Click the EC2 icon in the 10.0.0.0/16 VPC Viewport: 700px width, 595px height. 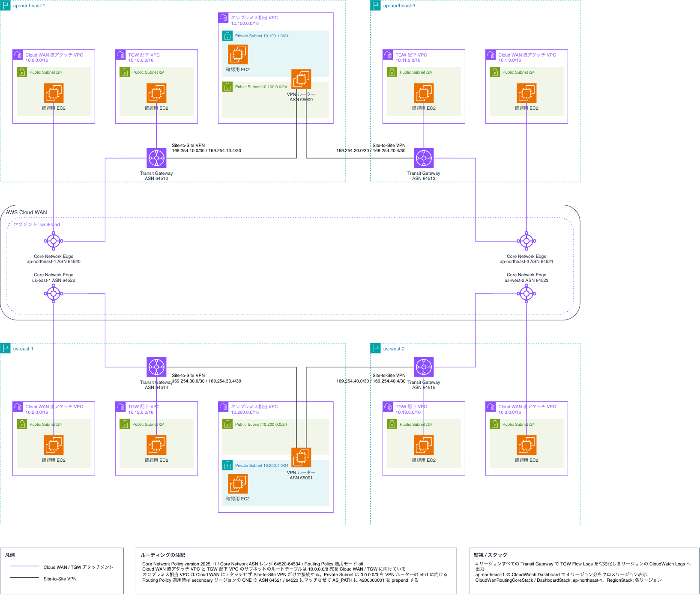click(x=54, y=93)
